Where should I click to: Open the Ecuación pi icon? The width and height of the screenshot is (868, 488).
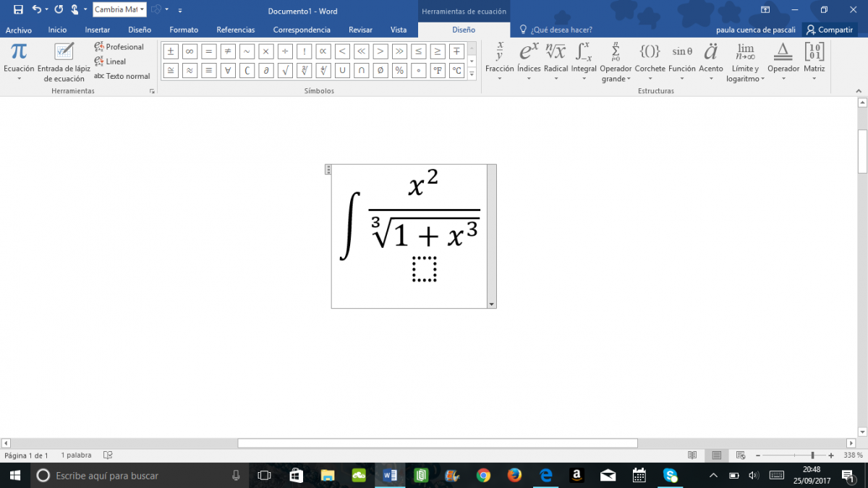tap(19, 52)
